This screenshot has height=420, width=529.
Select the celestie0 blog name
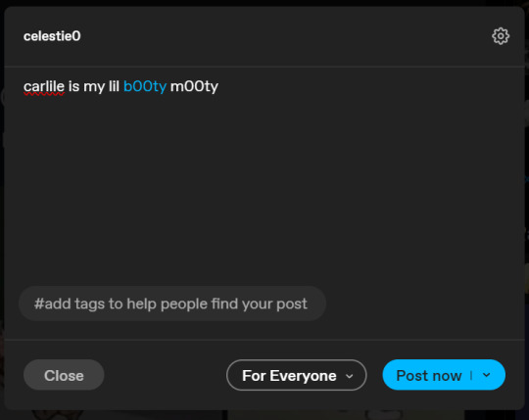point(52,36)
